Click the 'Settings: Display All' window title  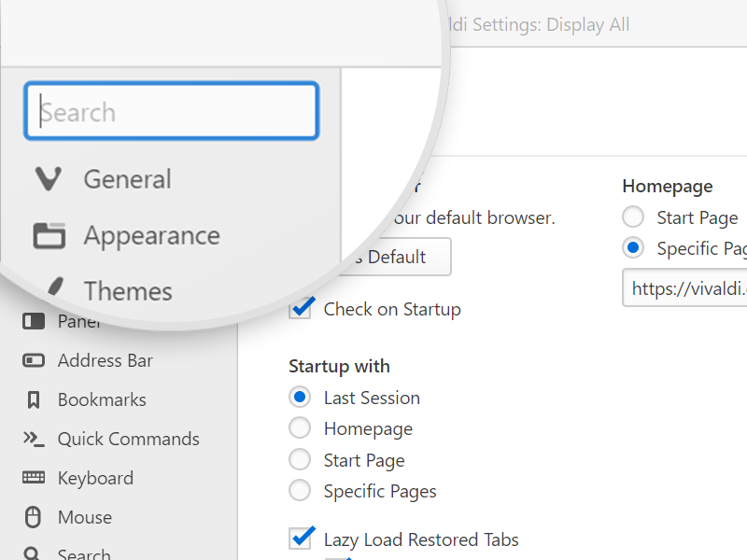click(551, 24)
